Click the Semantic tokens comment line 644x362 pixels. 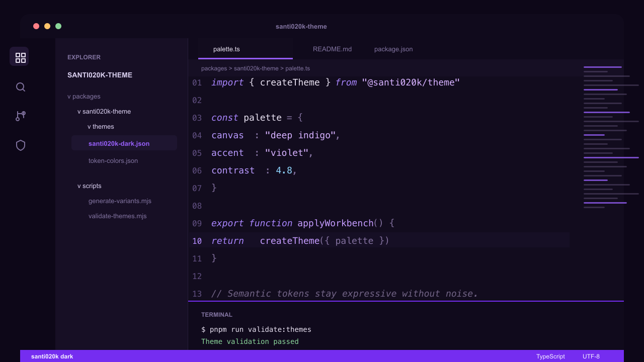345,294
